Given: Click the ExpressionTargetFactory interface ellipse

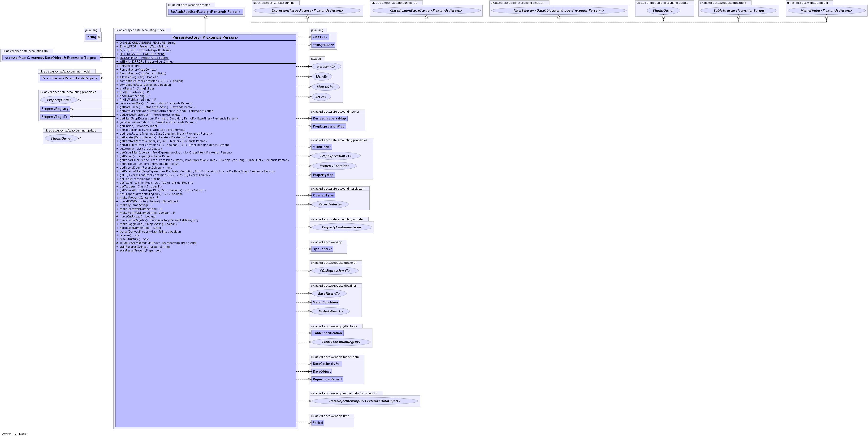Looking at the screenshot, I should tap(307, 11).
